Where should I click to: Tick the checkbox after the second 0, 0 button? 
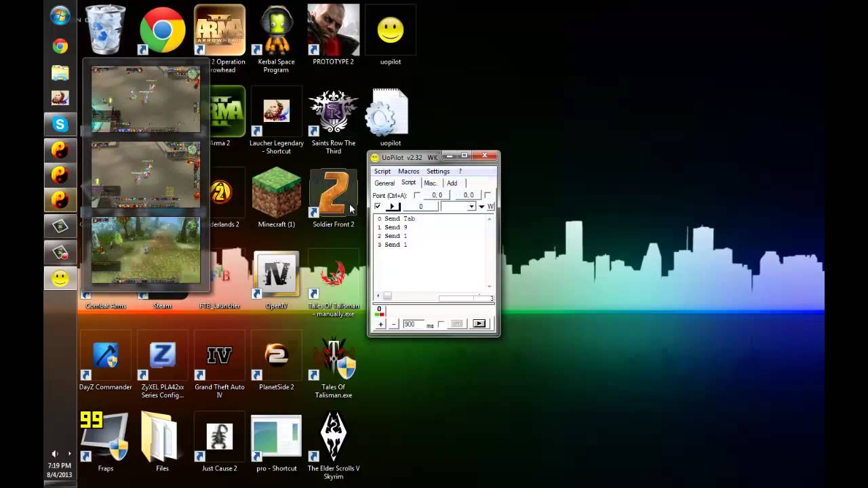tap(488, 195)
